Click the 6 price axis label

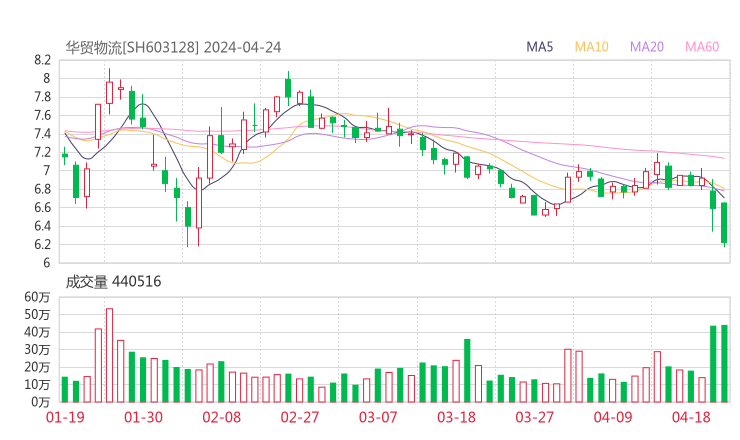(46, 263)
